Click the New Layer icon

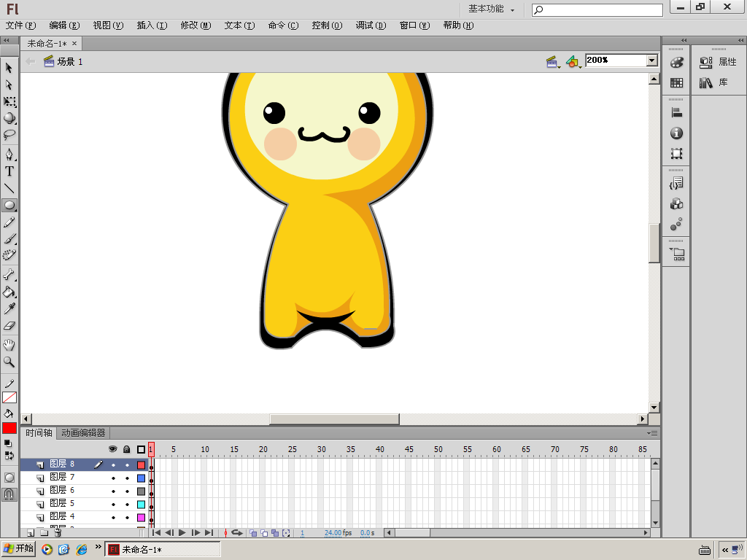pyautogui.click(x=31, y=533)
